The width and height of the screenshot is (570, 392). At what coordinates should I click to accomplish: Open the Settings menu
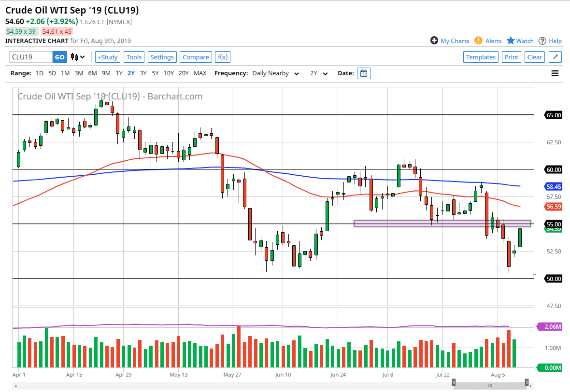[162, 57]
